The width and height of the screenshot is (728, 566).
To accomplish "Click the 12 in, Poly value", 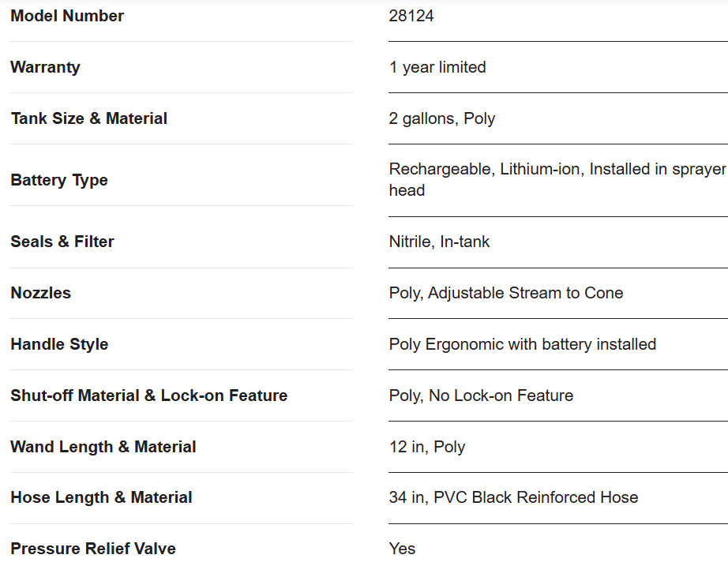I will [x=427, y=447].
